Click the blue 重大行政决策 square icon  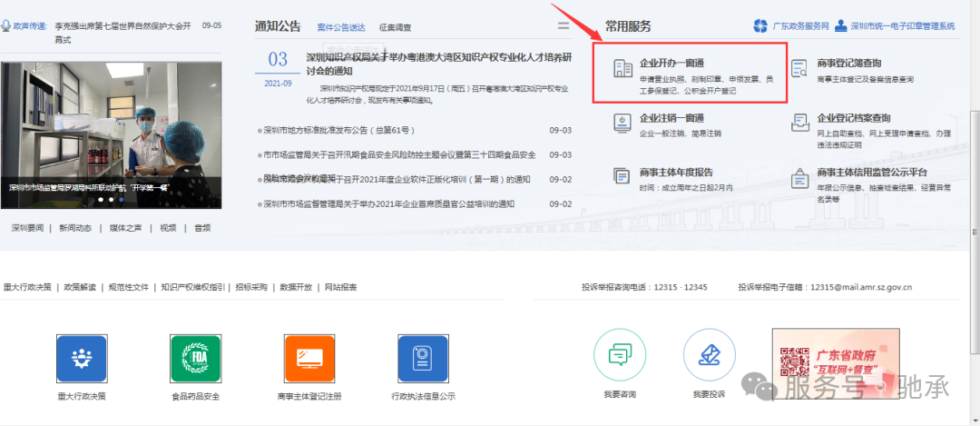pos(82,358)
